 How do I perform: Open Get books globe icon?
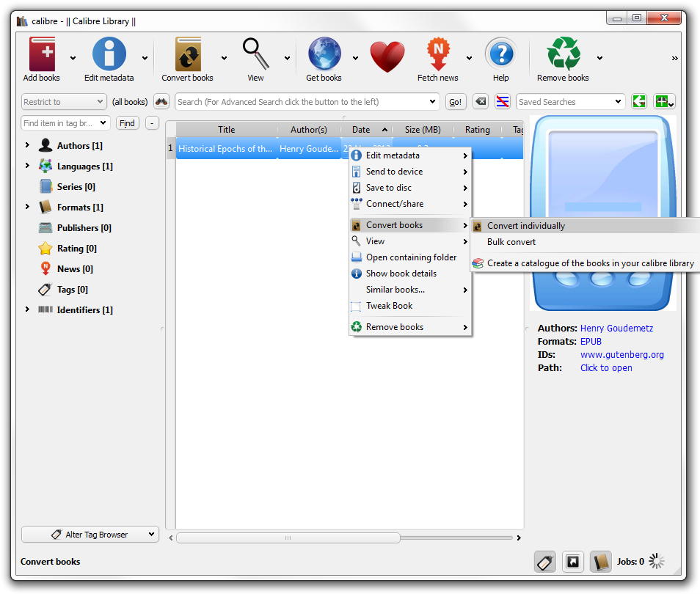click(324, 54)
